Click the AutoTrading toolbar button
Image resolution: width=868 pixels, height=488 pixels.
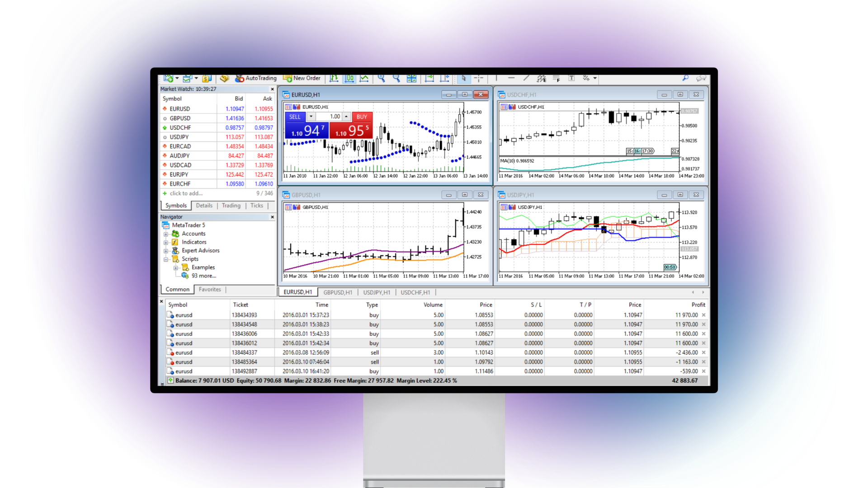point(256,78)
